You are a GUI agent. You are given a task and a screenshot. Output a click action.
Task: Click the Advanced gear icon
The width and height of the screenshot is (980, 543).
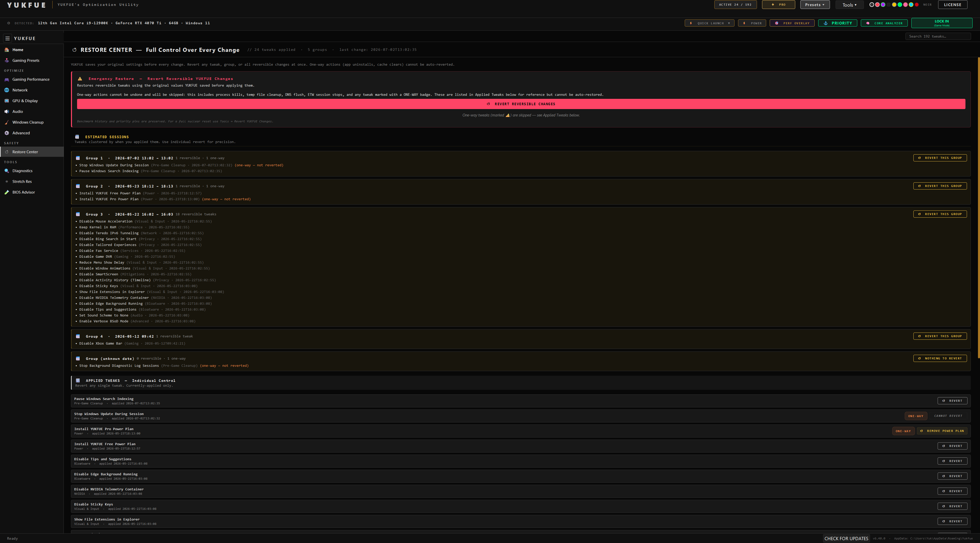(6, 133)
